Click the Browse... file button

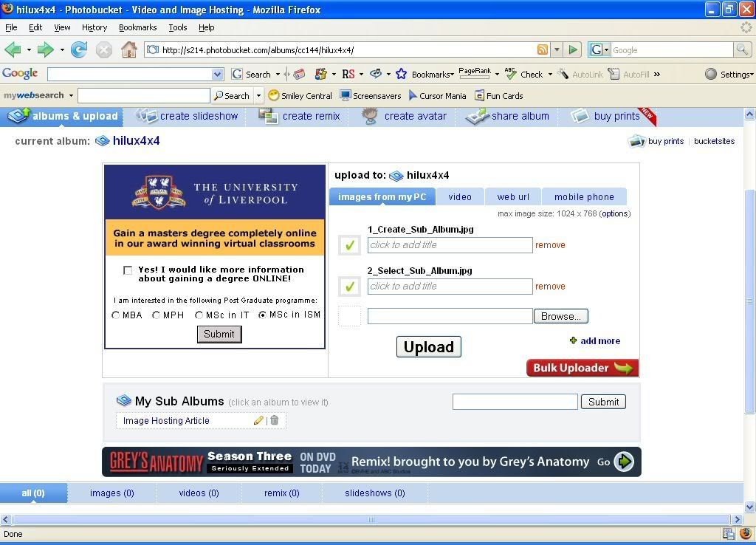click(x=561, y=316)
